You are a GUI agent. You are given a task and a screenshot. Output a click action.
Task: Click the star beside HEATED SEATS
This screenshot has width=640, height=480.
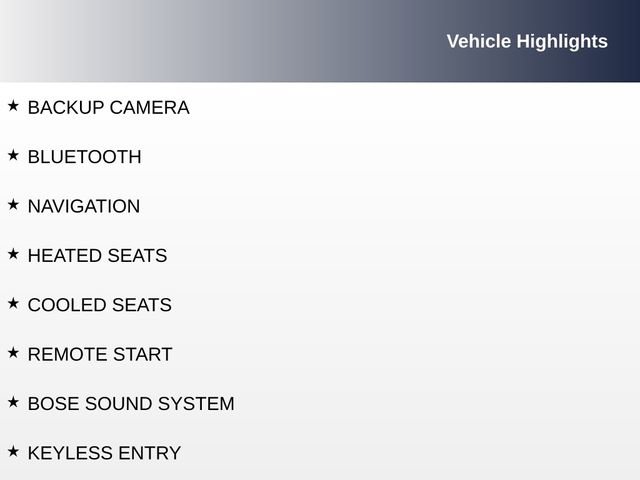[13, 254]
